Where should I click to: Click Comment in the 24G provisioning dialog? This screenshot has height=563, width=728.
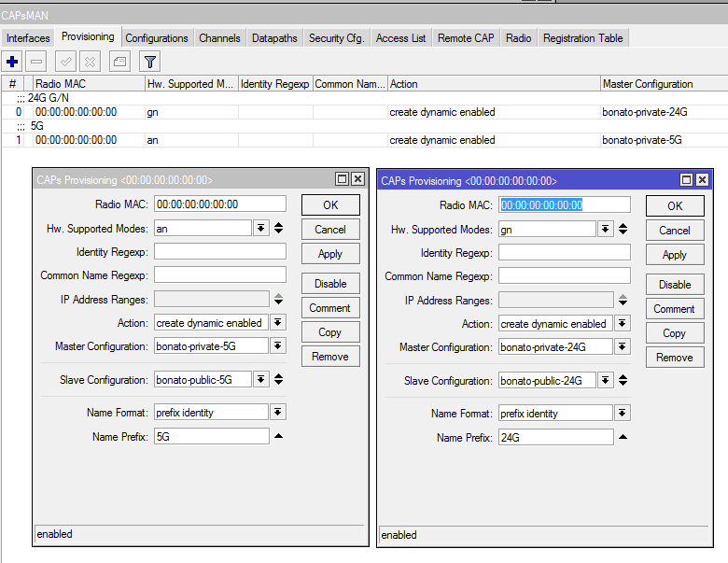[675, 309]
